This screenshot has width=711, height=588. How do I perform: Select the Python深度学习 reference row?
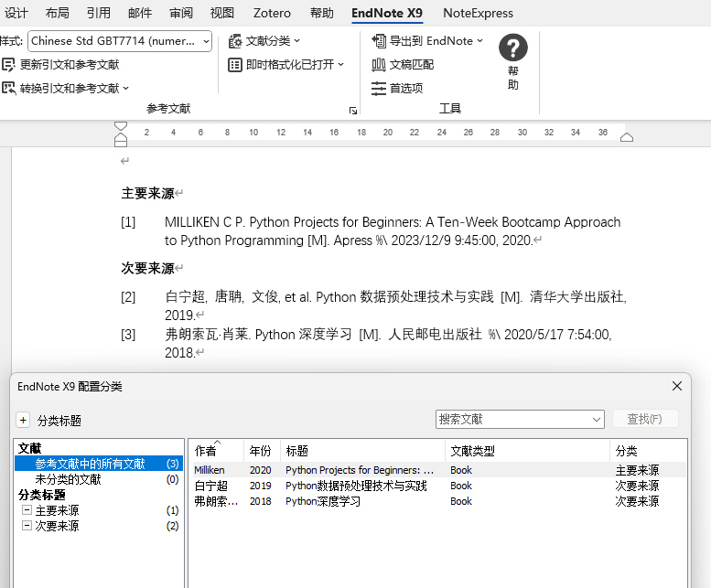(x=438, y=501)
